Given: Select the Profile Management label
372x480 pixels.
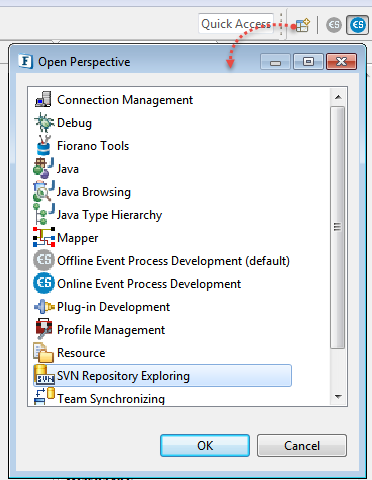Looking at the screenshot, I should (111, 330).
